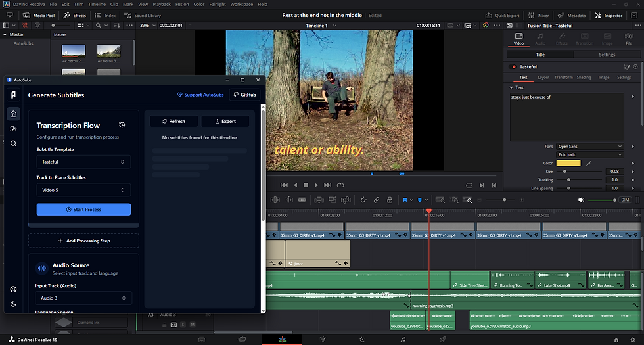Viewport: 644px width, 345px height.
Task: Click the Export subtitles button
Action: click(225, 121)
